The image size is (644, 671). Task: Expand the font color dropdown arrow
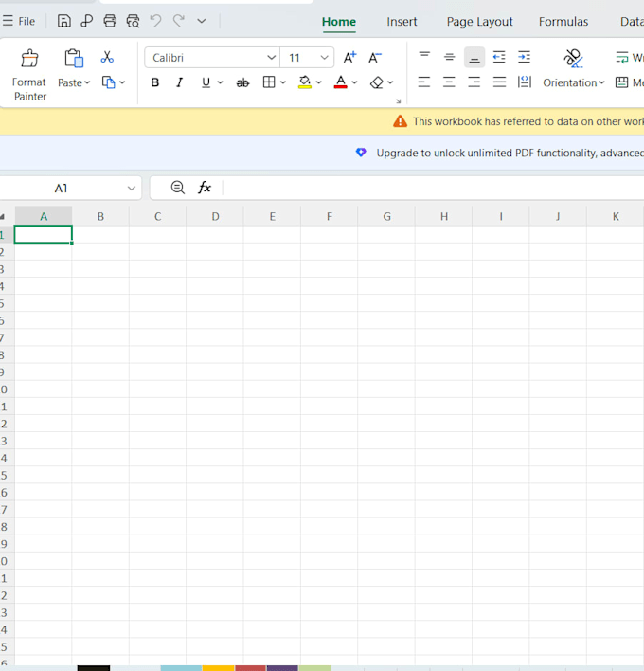point(354,82)
